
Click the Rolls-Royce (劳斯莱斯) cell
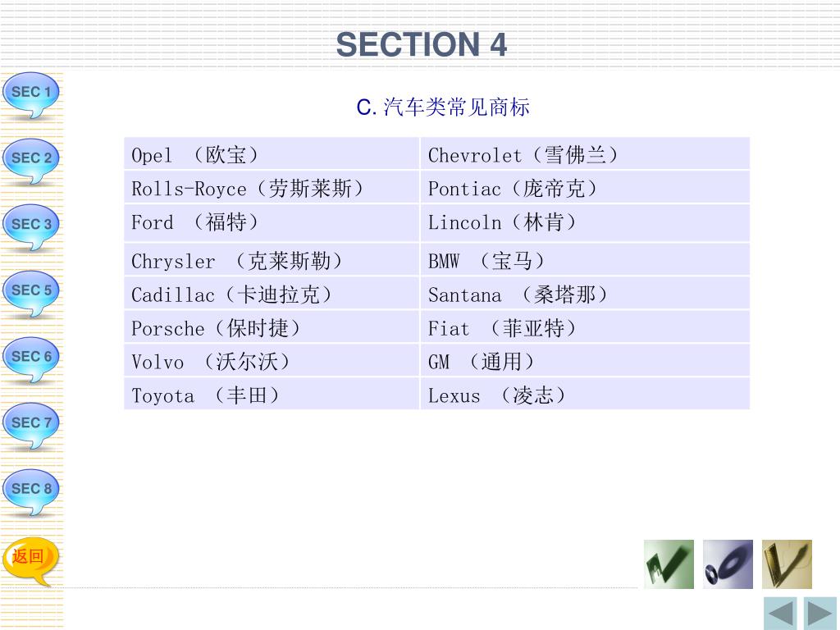[272, 187]
